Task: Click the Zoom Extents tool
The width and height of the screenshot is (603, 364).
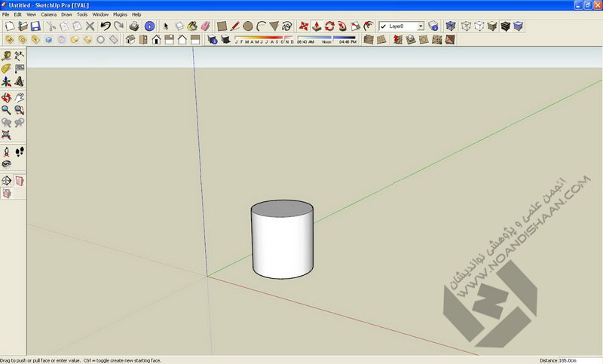Action: [x=7, y=135]
